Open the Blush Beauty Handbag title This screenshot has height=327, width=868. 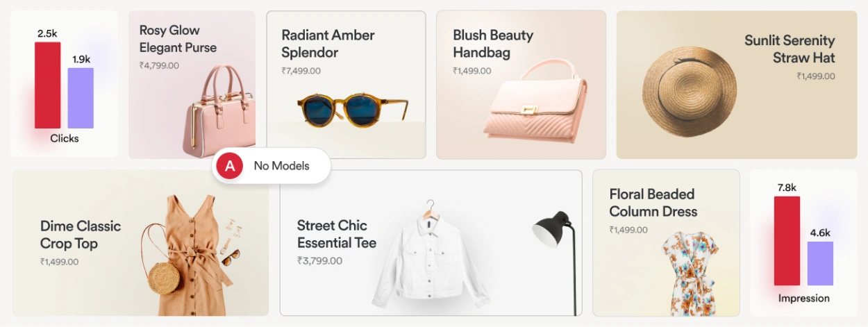coord(493,44)
